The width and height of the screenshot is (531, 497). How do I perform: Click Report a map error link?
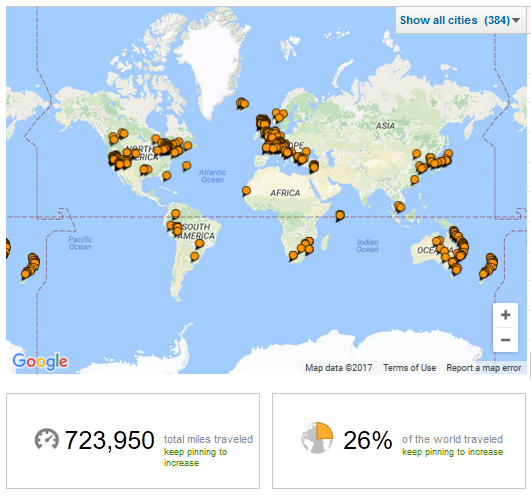483,368
